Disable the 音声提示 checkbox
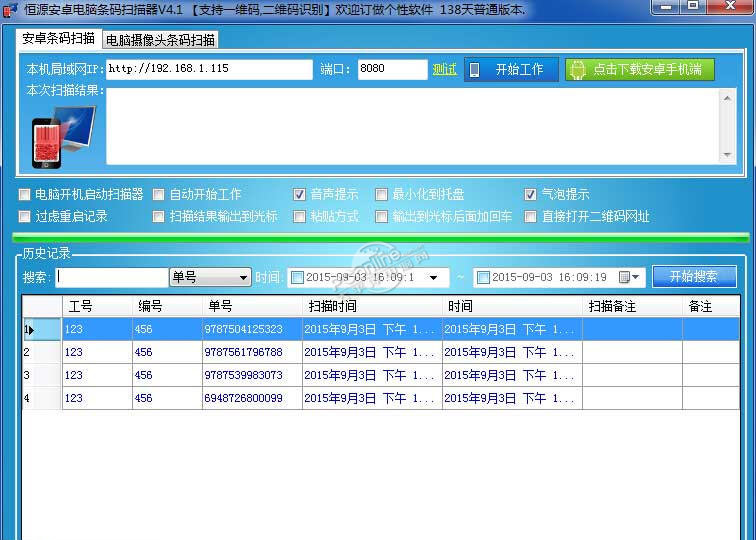Image resolution: width=756 pixels, height=540 pixels. click(x=300, y=195)
